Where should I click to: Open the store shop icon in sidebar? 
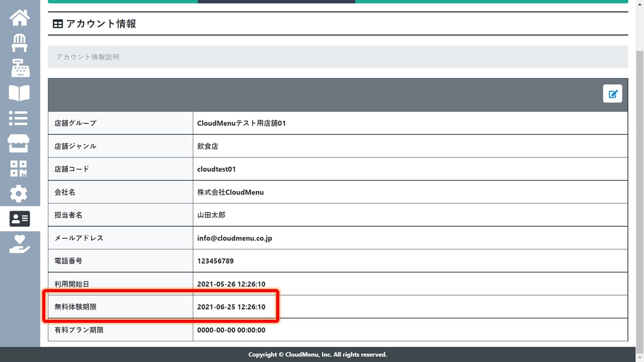[x=19, y=143]
